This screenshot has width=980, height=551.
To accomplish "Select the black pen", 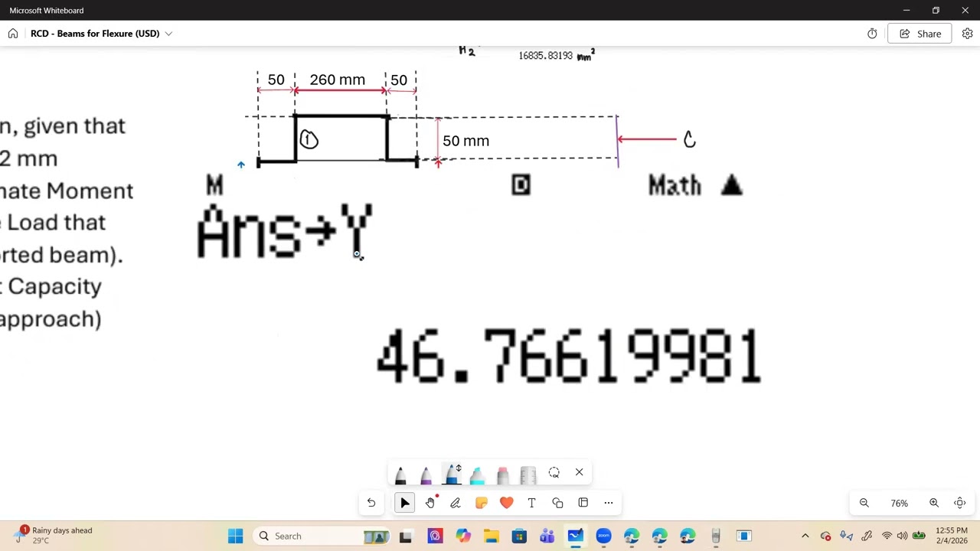I will pos(400,475).
